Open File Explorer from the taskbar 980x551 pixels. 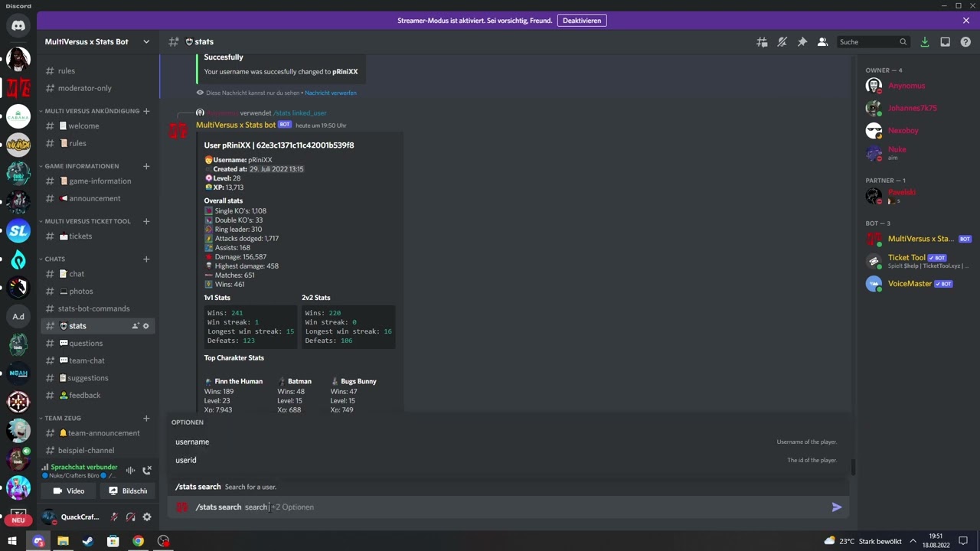coord(63,541)
